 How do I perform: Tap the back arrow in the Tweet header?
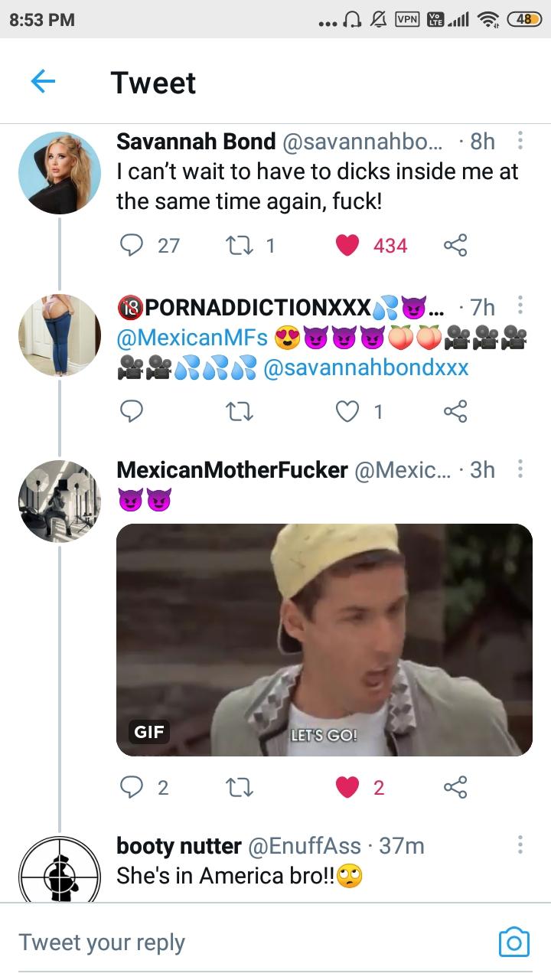tap(43, 82)
